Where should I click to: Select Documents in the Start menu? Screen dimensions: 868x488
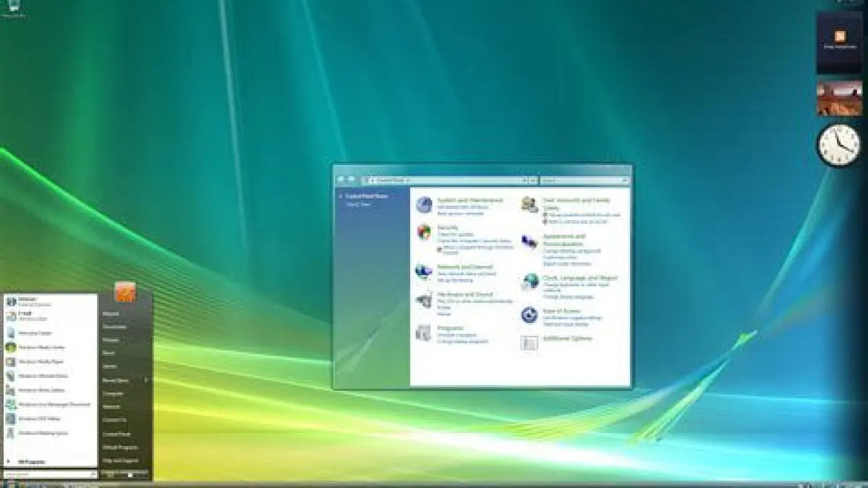tap(114, 327)
